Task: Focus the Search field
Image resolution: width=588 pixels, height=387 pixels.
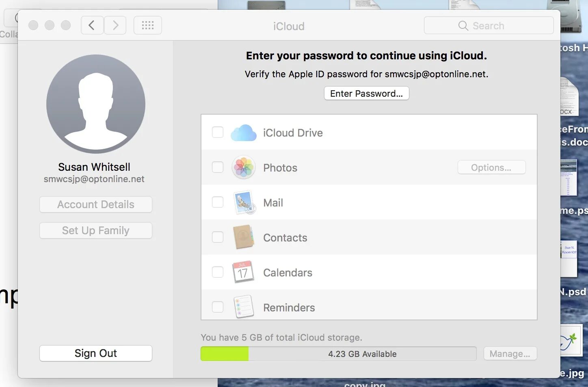Action: click(489, 26)
